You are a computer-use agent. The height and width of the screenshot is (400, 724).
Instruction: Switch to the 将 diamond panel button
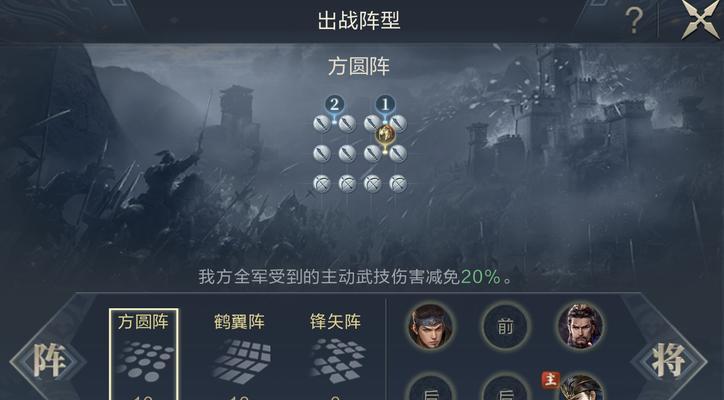click(x=668, y=360)
